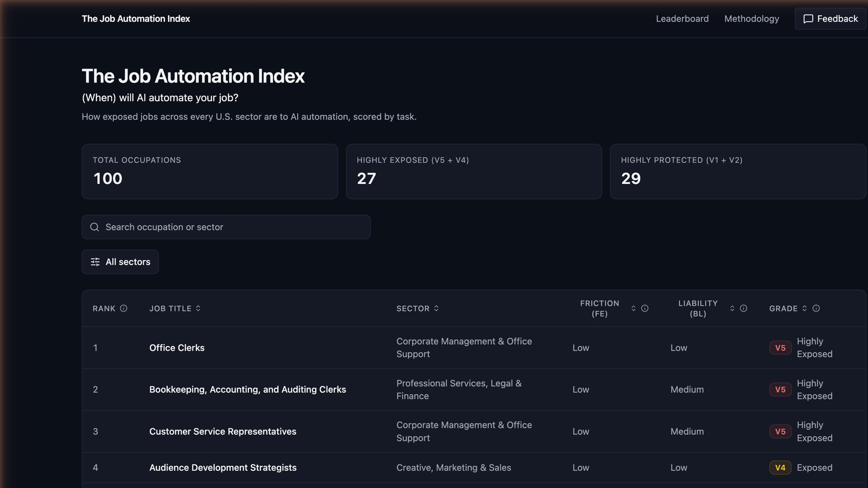
Task: Click the Low friction value for Audience Development Strategists
Action: tap(580, 467)
